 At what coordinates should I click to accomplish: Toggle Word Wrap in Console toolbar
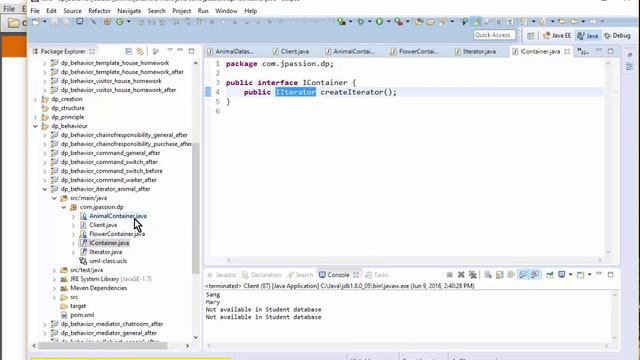coord(511,275)
